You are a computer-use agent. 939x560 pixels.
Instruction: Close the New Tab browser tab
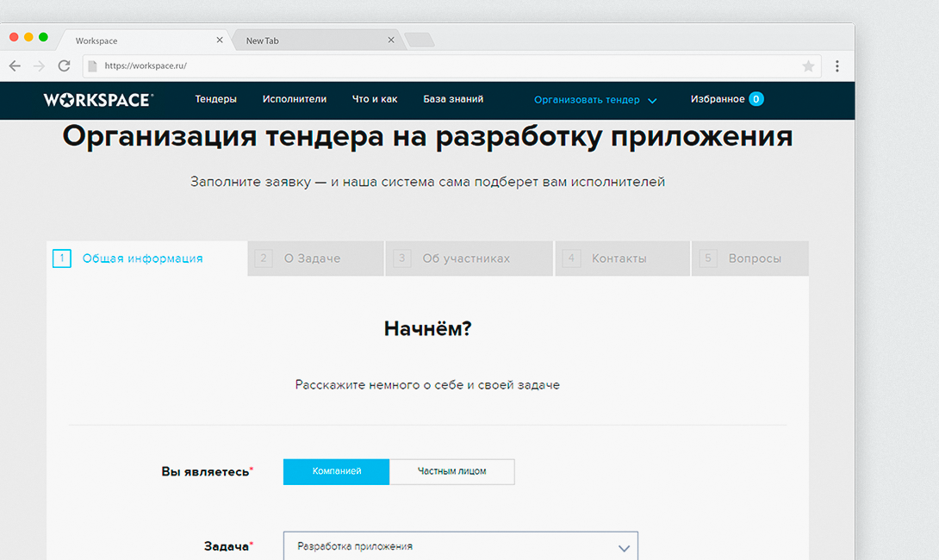[391, 40]
